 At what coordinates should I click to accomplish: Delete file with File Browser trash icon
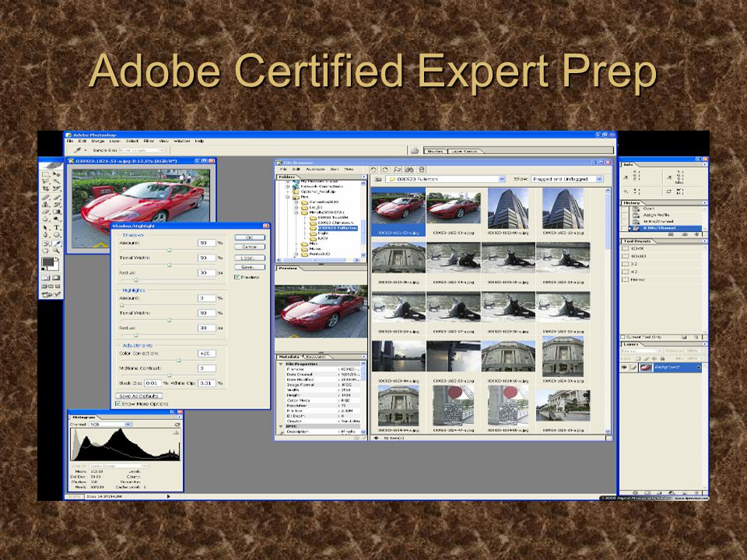click(x=421, y=170)
